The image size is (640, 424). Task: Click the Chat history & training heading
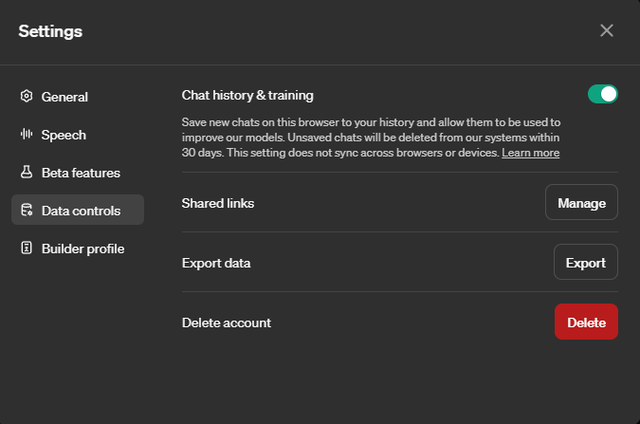[247, 95]
